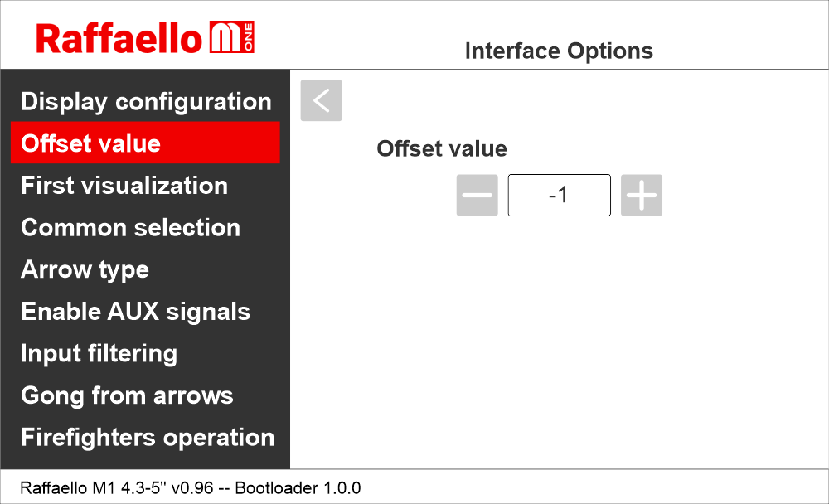The height and width of the screenshot is (504, 829).
Task: Go to Firefighters operation settings
Action: pyautogui.click(x=148, y=438)
